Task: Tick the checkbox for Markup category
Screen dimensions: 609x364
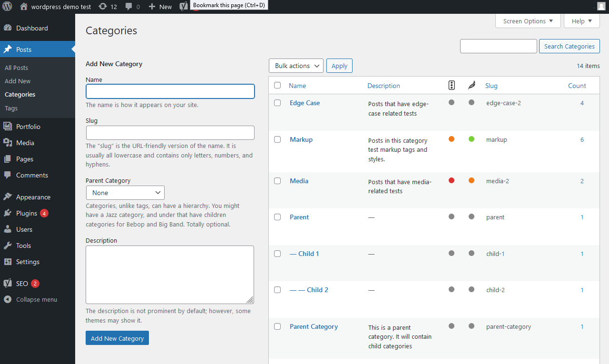Action: 277,139
